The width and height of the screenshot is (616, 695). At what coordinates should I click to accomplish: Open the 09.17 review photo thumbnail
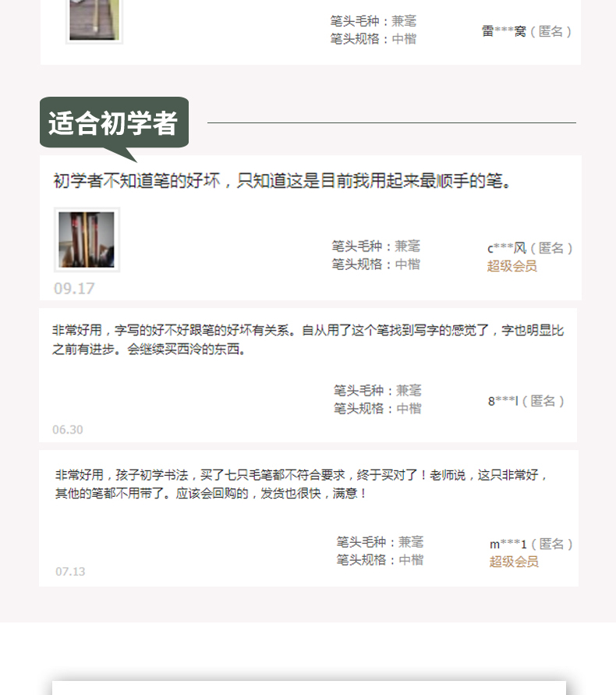pyautogui.click(x=87, y=239)
